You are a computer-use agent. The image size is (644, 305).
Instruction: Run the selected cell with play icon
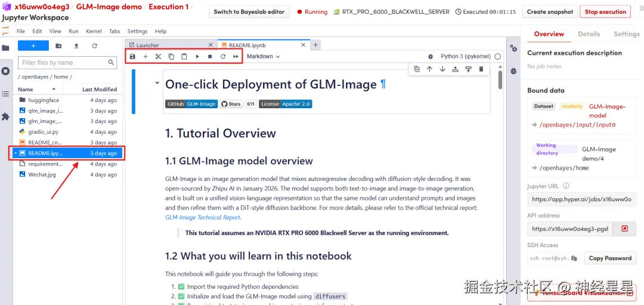197,56
